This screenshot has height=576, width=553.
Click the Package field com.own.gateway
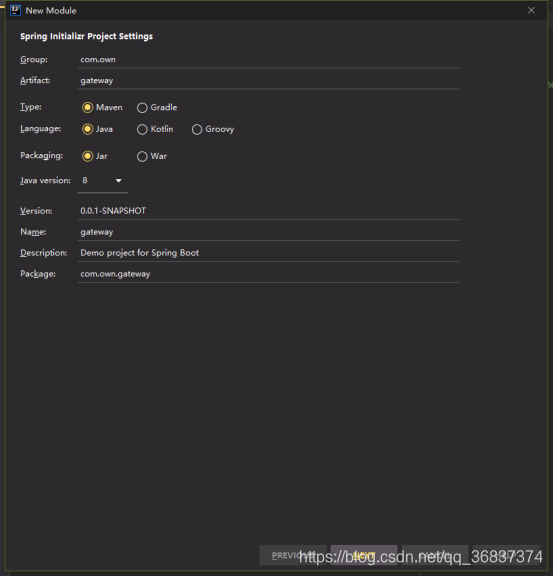point(268,274)
